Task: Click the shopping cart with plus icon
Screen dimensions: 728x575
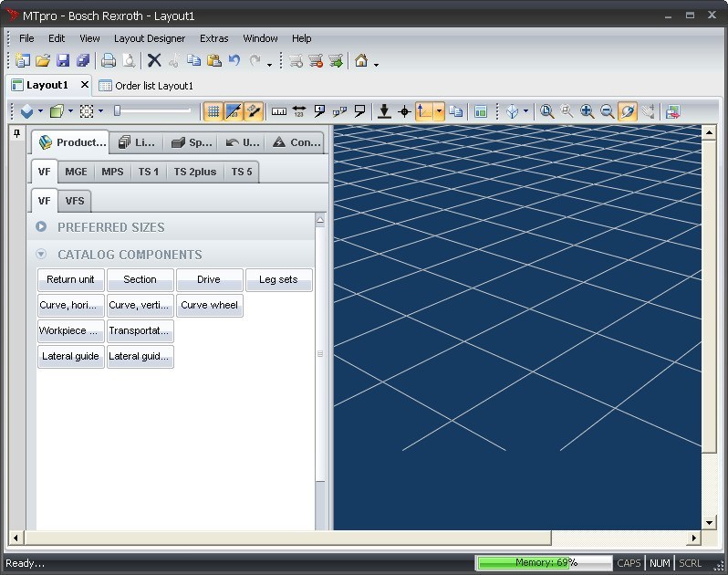Action: (296, 61)
